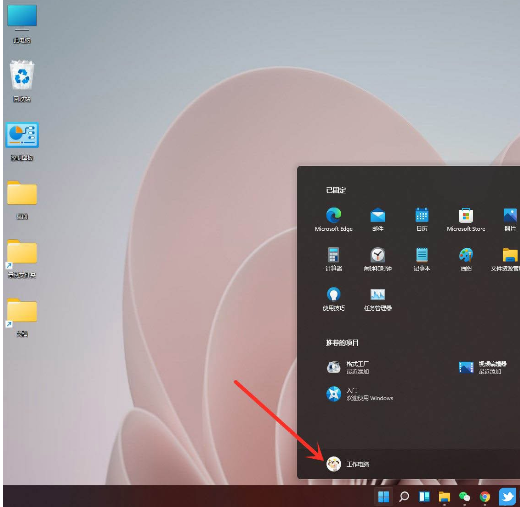Image resolution: width=520 pixels, height=507 pixels.
Task: Open recommended video editor item
Action: pos(483,367)
